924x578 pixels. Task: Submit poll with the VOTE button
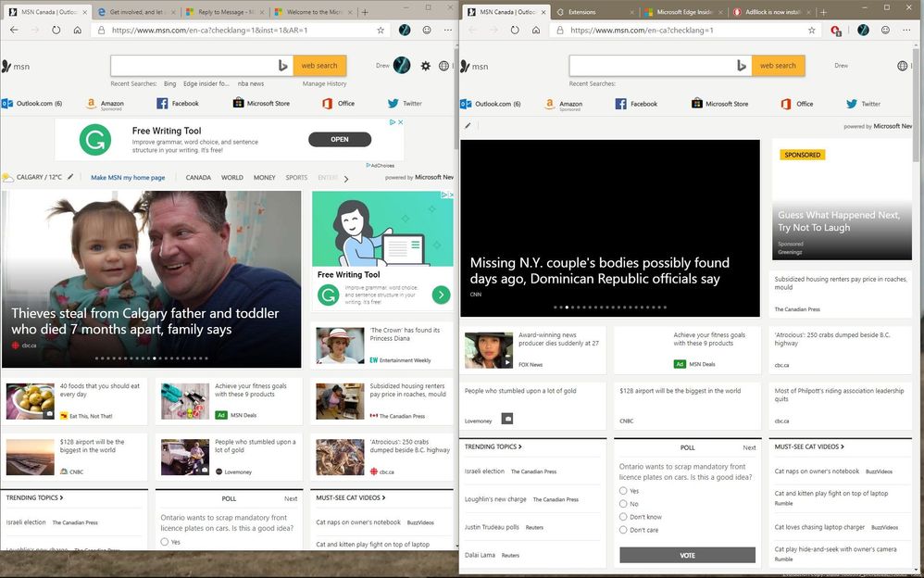687,555
